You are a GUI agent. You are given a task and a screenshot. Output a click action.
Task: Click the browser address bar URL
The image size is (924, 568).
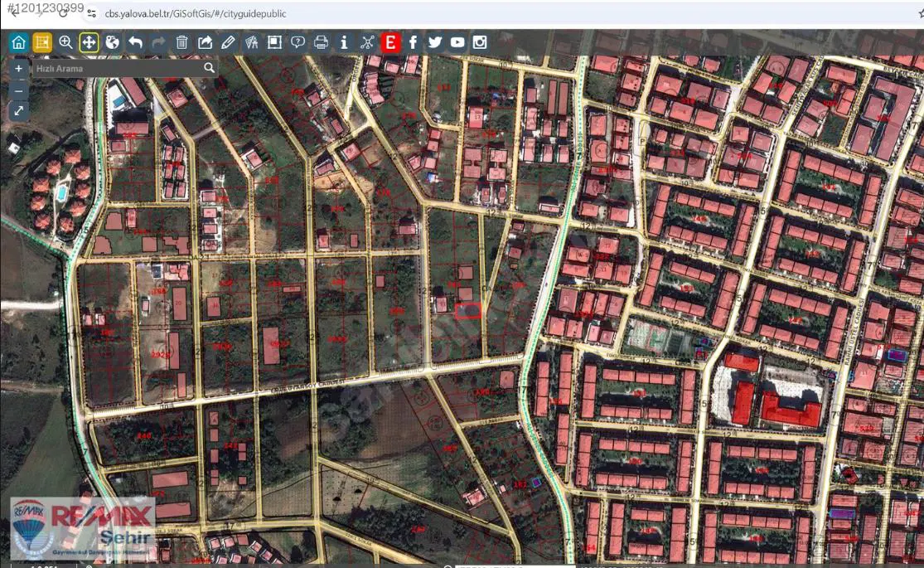(196, 13)
